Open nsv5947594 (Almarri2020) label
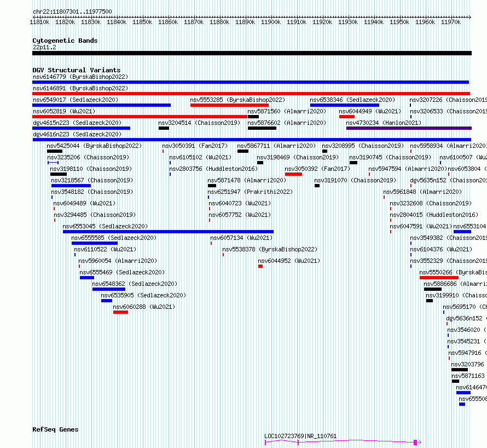The image size is (487, 448). pos(408,169)
